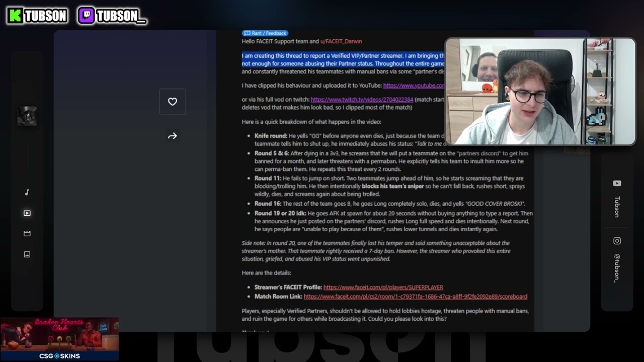Open the clapperboard clips sidebar icon
The image size is (644, 362).
[x=27, y=233]
